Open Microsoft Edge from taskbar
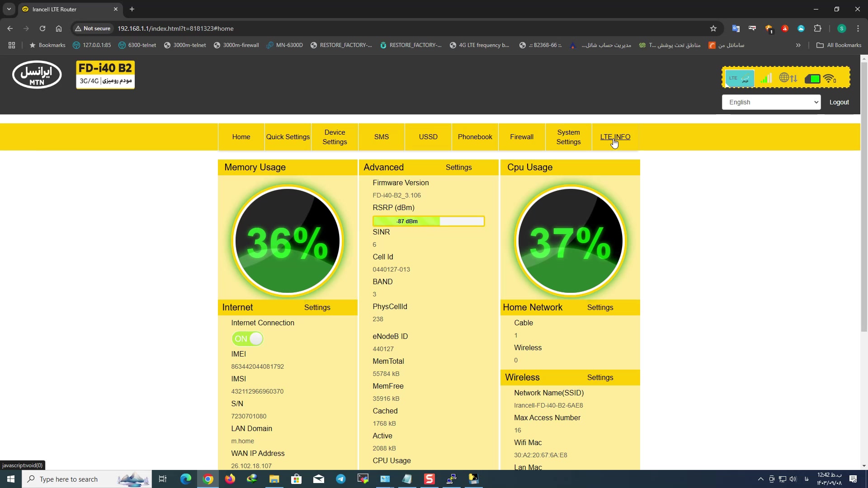The width and height of the screenshot is (868, 488). (186, 479)
